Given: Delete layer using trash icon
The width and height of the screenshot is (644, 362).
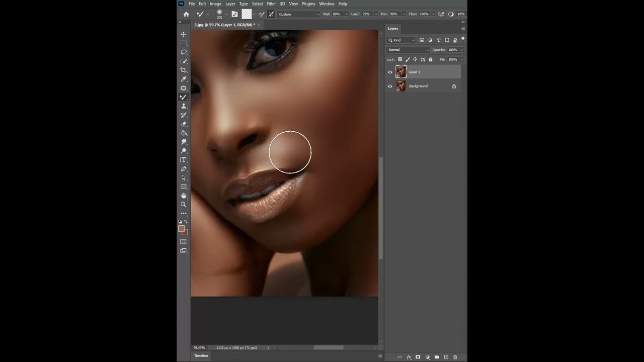Looking at the screenshot, I should [455, 357].
